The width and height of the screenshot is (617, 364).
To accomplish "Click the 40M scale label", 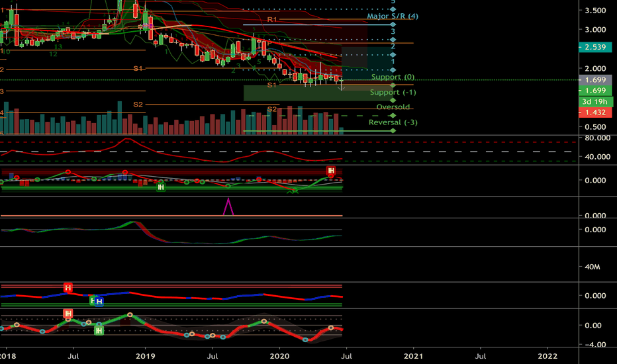I will (x=593, y=267).
